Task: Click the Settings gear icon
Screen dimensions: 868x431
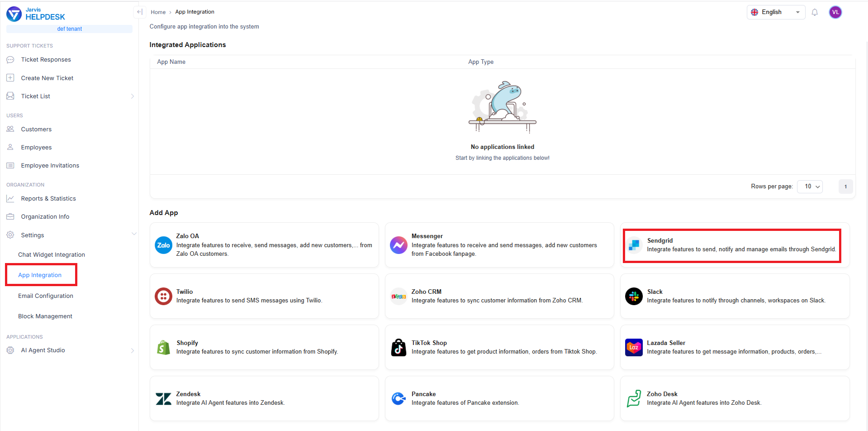Action: point(10,235)
